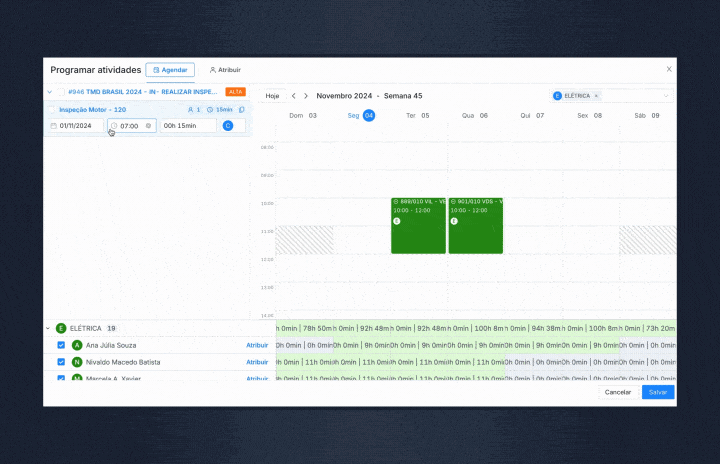Open the Inspeção Motor - 120 activity
720x464 pixels.
[93, 110]
